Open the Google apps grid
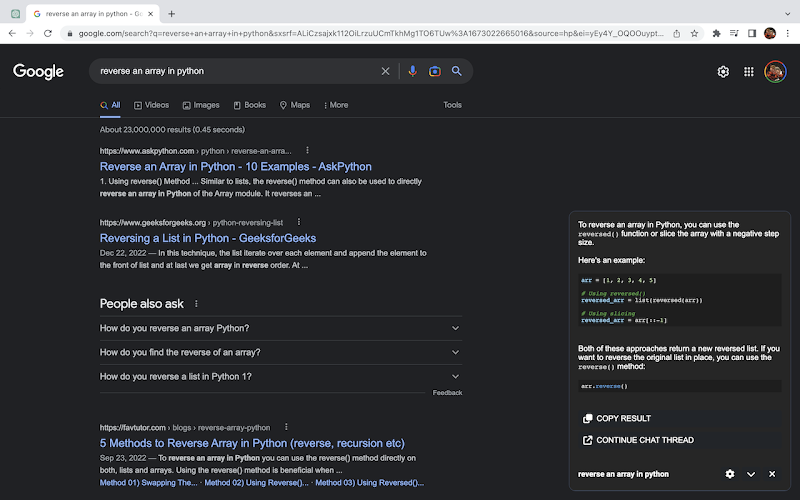 pos(748,72)
